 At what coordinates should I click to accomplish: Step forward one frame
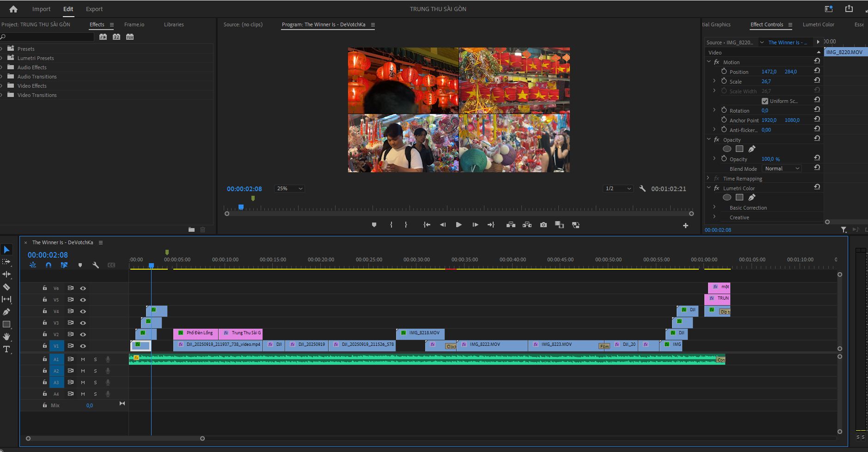(x=475, y=225)
